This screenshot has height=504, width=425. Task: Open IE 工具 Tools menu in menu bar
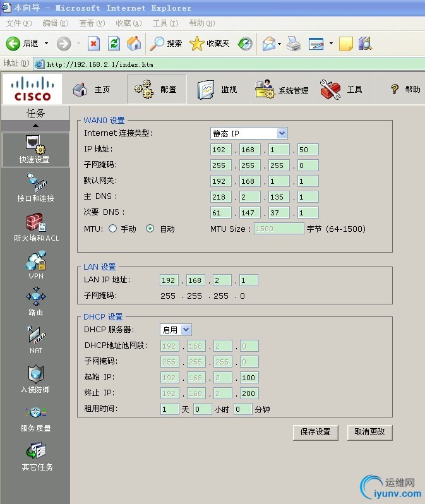165,23
